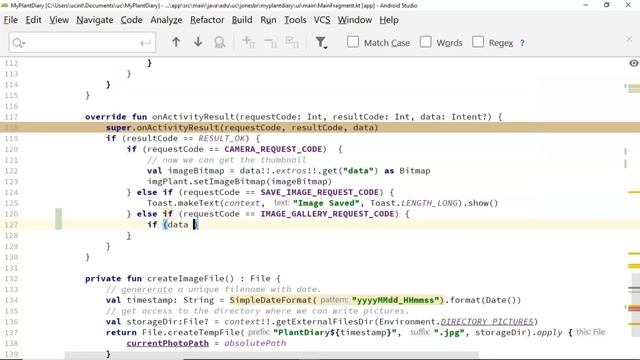Screen dimensions: 640x360
Task: Close the find bar
Action: click(629, 39)
